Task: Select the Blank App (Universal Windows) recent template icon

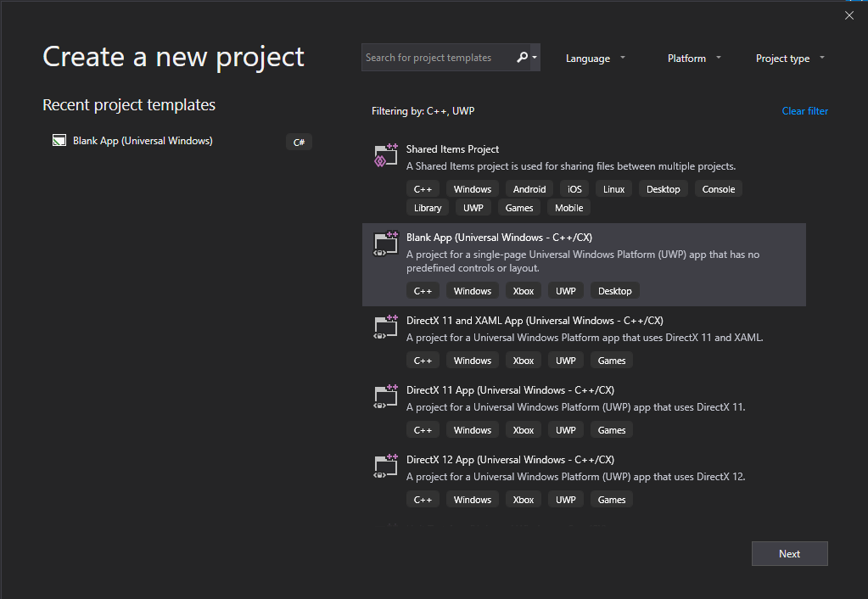Action: tap(59, 140)
